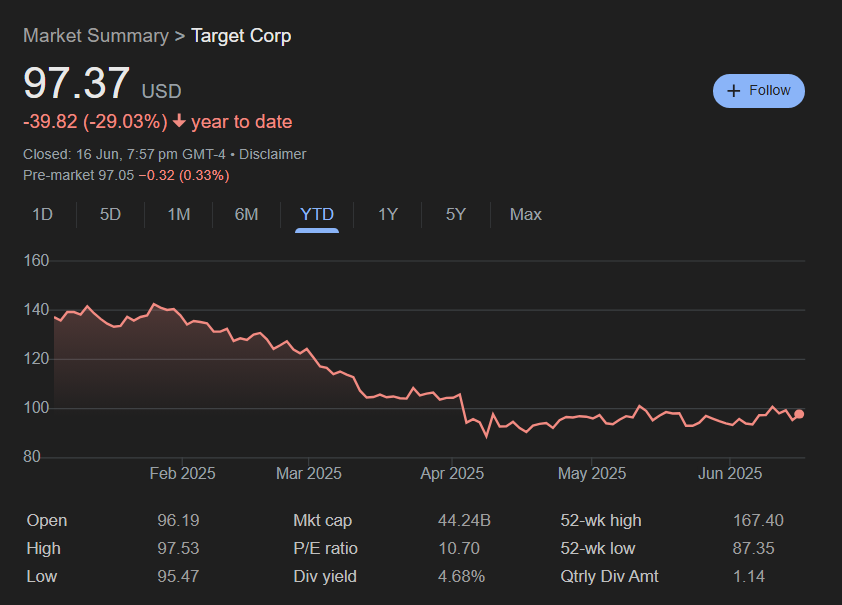Screen dimensions: 842x605
Task: Select the 1Y time range tab
Action: (388, 215)
